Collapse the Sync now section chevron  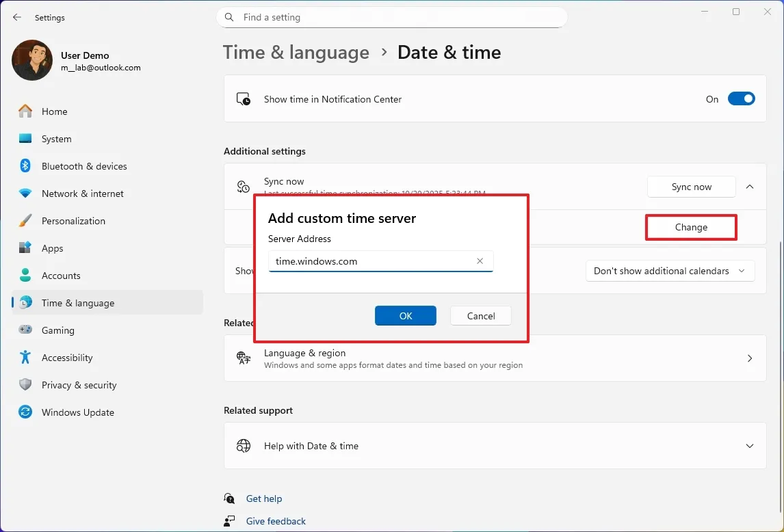(x=750, y=186)
